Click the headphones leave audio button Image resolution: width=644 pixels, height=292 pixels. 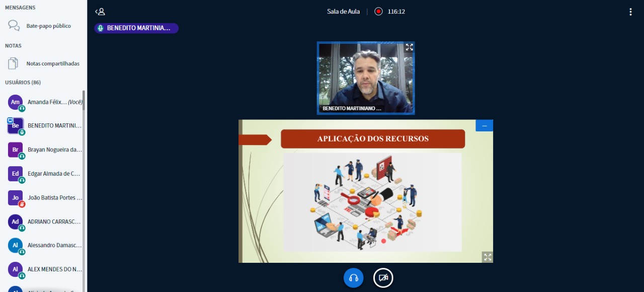pos(354,278)
